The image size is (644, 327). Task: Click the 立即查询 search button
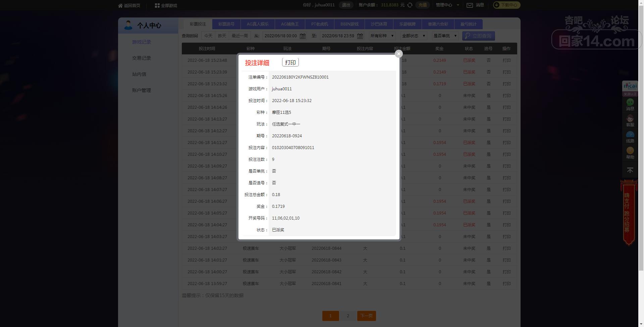[x=478, y=36]
